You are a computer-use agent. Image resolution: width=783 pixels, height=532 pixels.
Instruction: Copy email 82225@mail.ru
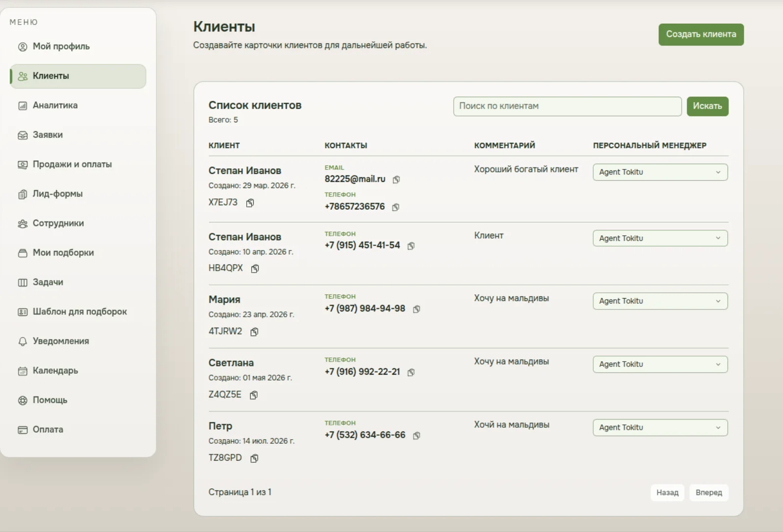coord(396,179)
